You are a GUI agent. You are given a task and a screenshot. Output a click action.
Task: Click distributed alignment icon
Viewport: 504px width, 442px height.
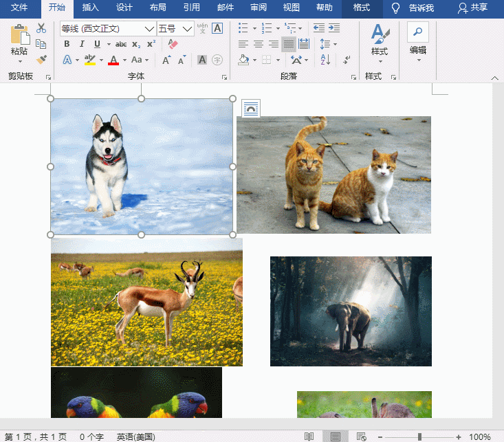coord(304,44)
